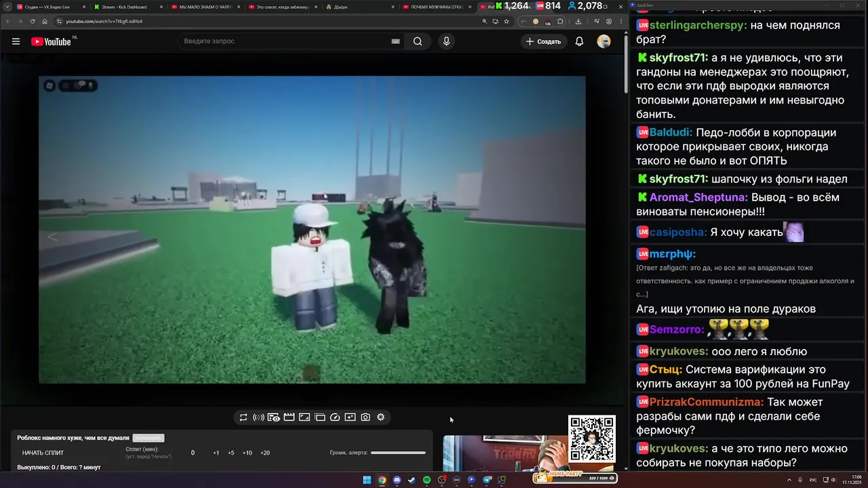Open the YouTube account avatar menu
This screenshot has width=868, height=488.
[x=604, y=41]
